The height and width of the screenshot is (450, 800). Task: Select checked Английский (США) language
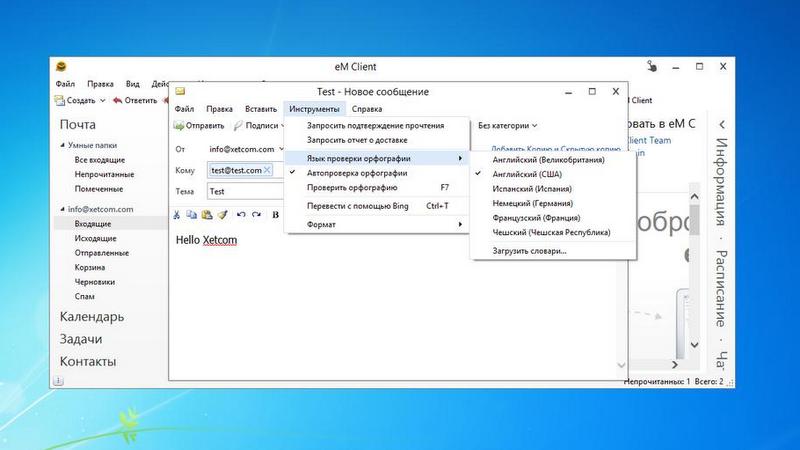[553, 174]
